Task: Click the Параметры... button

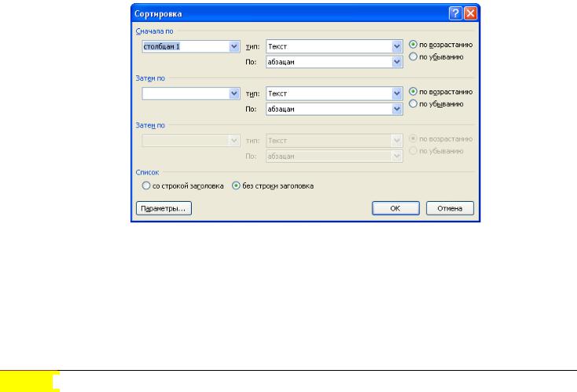Action: pos(164,208)
